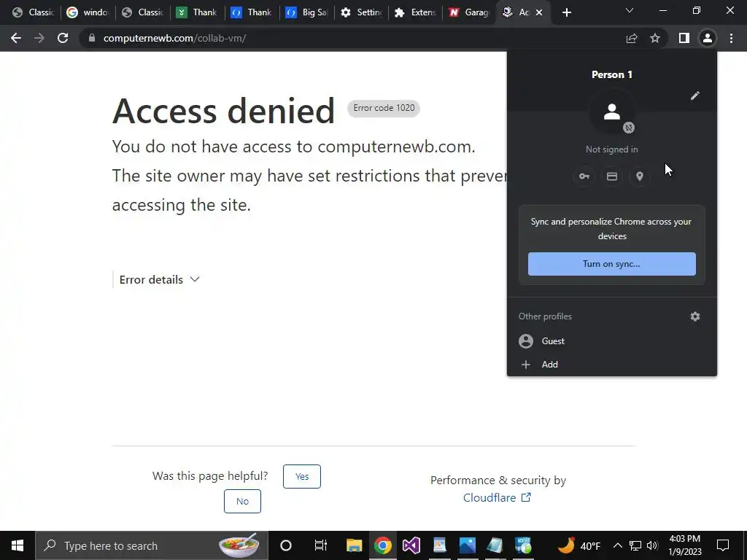The height and width of the screenshot is (560, 747).
Task: Switch to the Extensions tab
Action: click(415, 12)
